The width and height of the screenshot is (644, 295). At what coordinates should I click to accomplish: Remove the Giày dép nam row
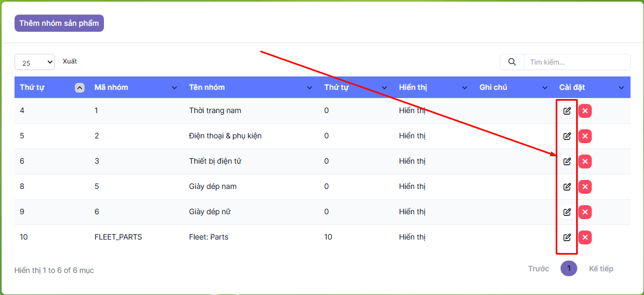pyautogui.click(x=585, y=187)
